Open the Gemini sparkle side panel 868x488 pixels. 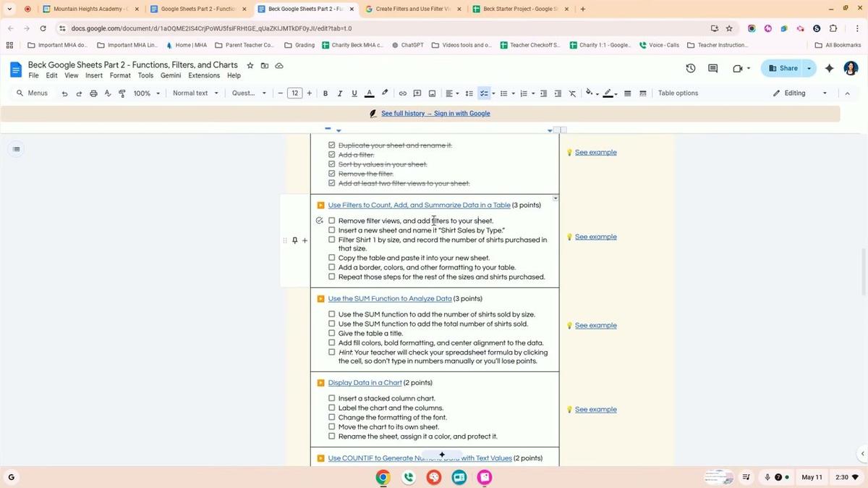(x=830, y=68)
